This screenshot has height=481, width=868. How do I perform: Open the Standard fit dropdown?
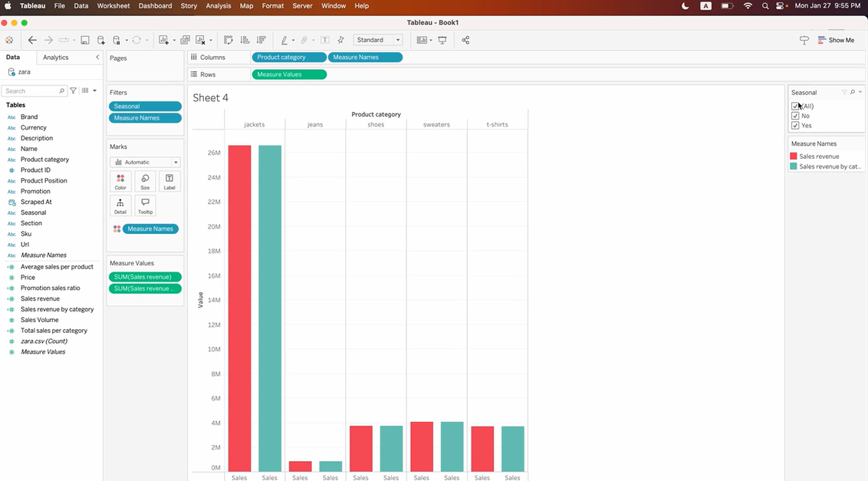pos(377,40)
